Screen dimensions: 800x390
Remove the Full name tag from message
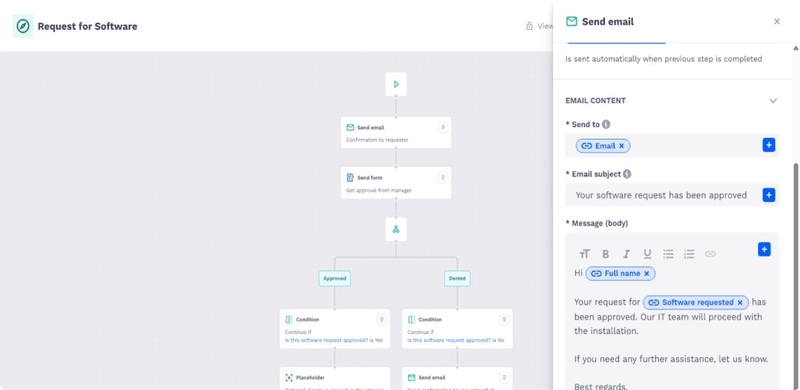(646, 274)
